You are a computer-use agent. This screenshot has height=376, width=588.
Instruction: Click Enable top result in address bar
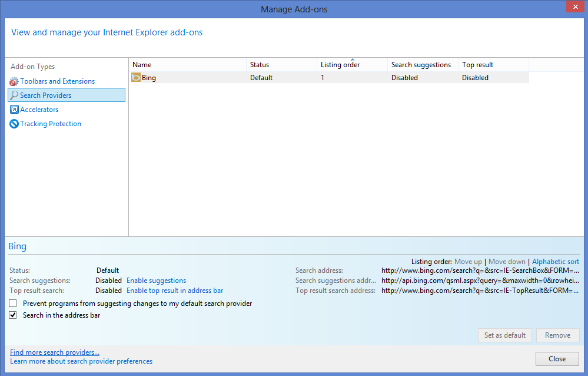point(175,291)
